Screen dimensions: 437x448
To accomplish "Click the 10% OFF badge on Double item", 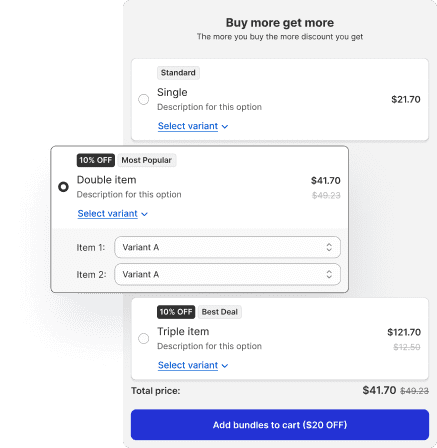I will pos(96,160).
